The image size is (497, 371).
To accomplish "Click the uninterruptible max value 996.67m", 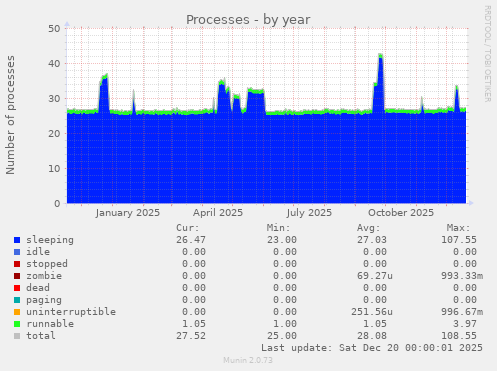I will 462,312.
